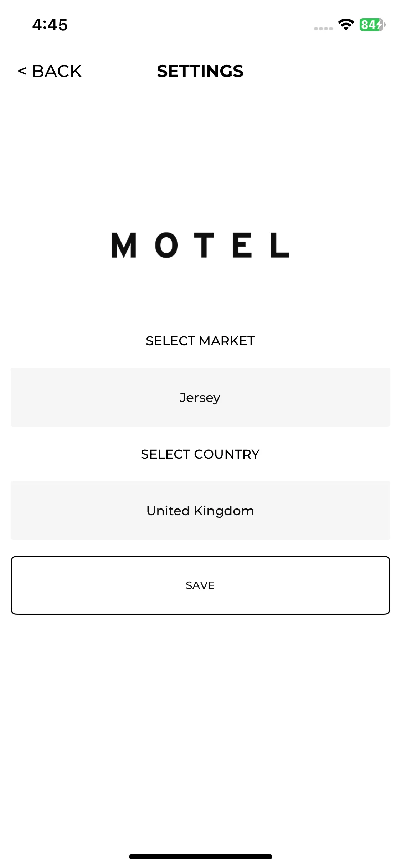Tap the battery charging indicator
This screenshot has width=401, height=868.
tap(372, 25)
